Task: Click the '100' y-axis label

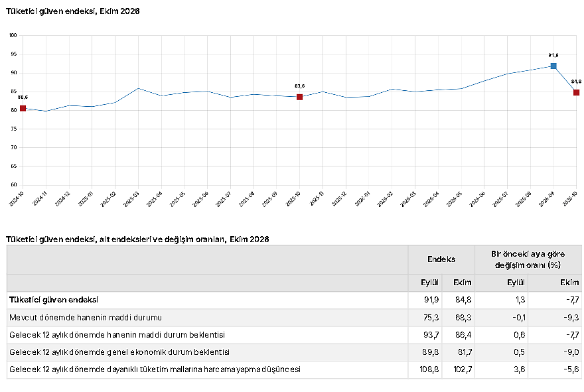Action: (13, 35)
